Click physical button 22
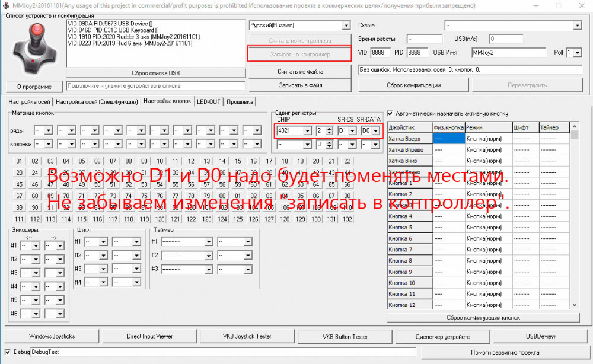This screenshot has height=364, width=593. tap(347, 161)
